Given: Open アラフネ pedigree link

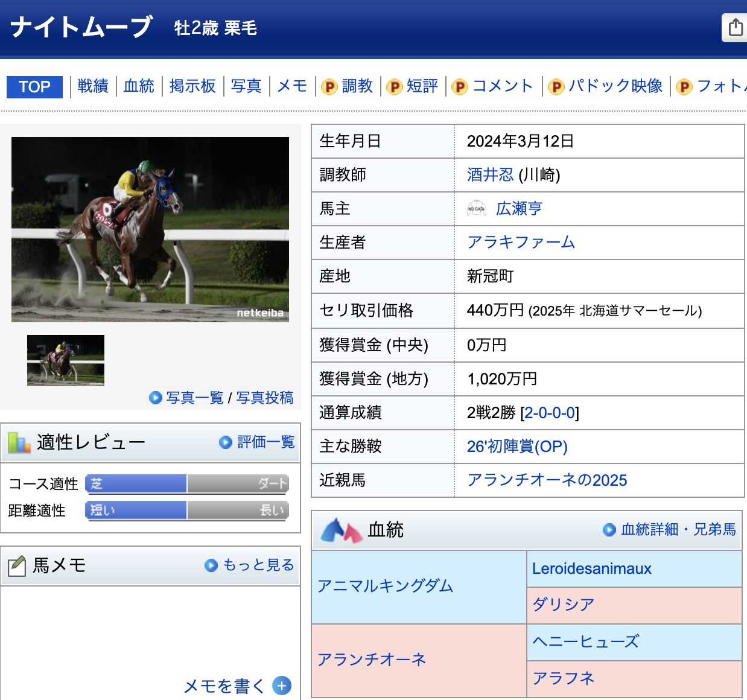Looking at the screenshot, I should (x=564, y=678).
